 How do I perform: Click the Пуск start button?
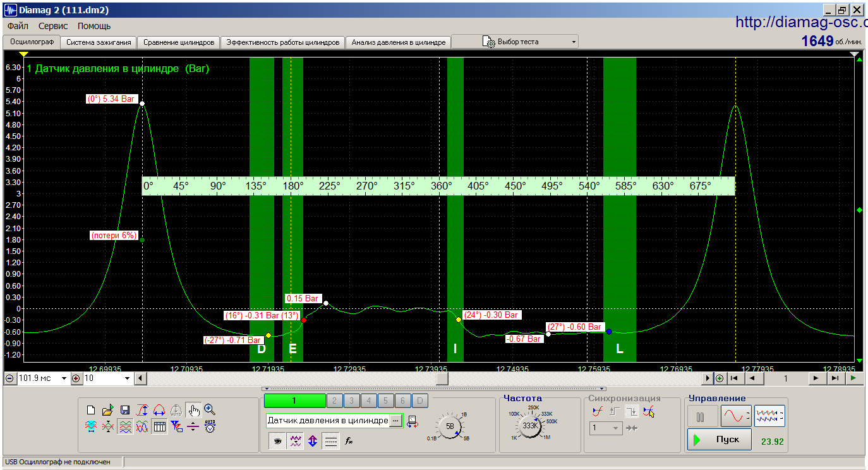[720, 440]
